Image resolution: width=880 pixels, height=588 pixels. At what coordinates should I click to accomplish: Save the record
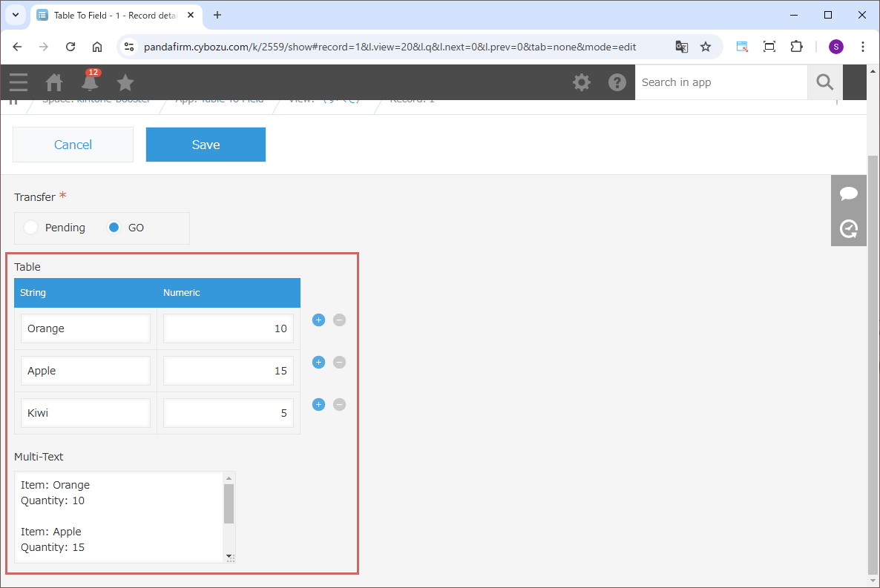click(206, 145)
